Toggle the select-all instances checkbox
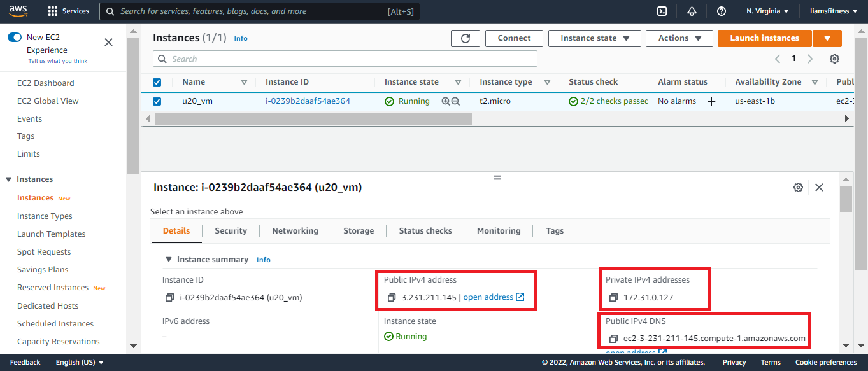This screenshot has height=371, width=868. [157, 82]
